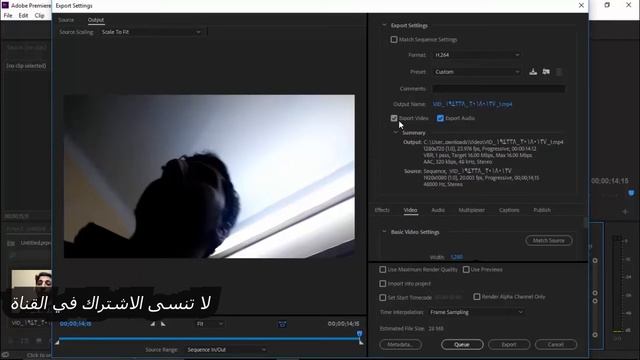
Task: Click the Delete Preset trash icon
Action: coord(559,72)
